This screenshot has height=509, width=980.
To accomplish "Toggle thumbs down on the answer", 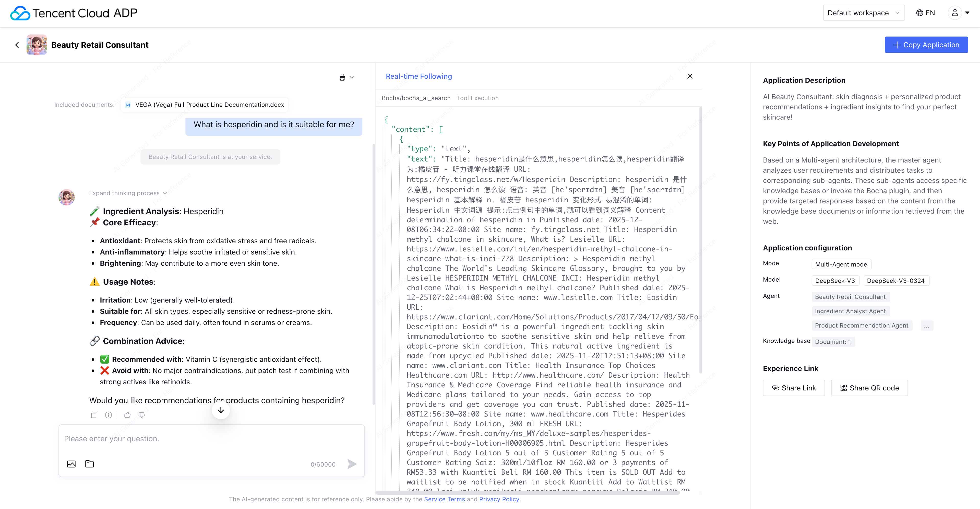I will (x=141, y=415).
